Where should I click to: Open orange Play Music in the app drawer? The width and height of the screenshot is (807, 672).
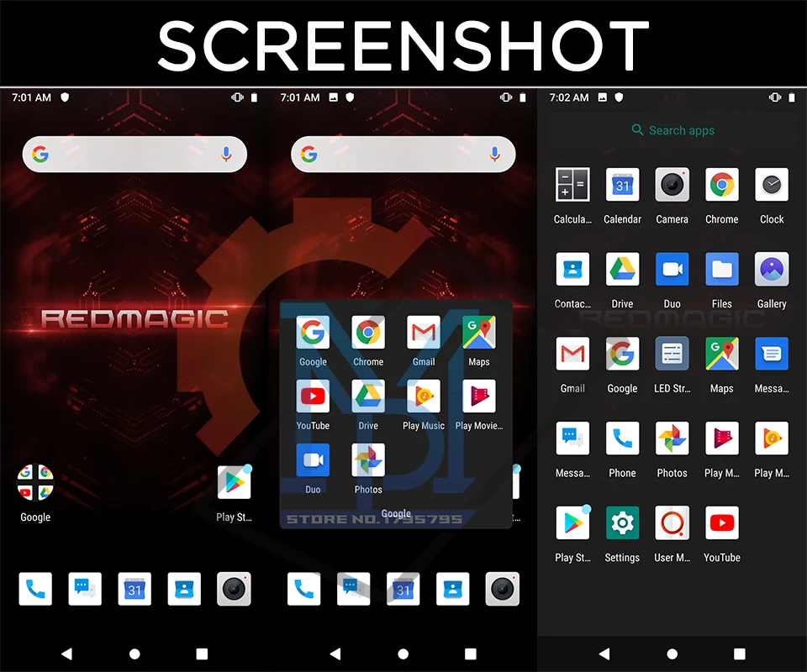(772, 438)
